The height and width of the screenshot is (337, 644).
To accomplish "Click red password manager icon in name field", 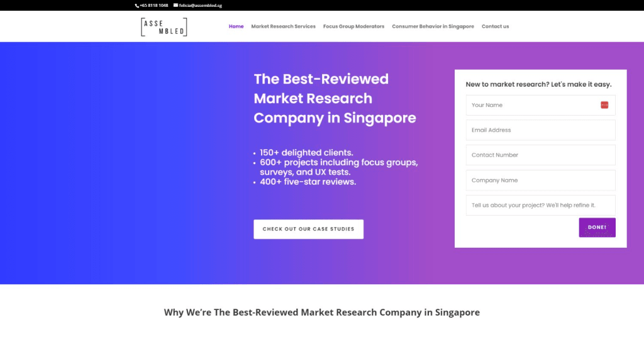I will click(x=604, y=105).
